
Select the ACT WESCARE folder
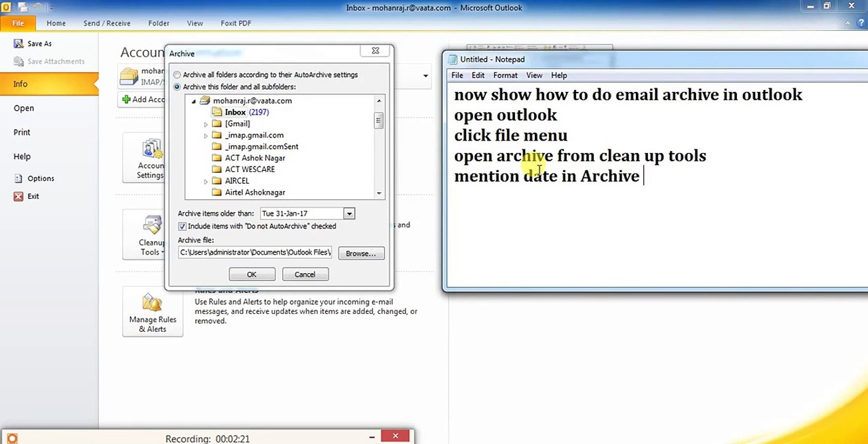point(250,169)
